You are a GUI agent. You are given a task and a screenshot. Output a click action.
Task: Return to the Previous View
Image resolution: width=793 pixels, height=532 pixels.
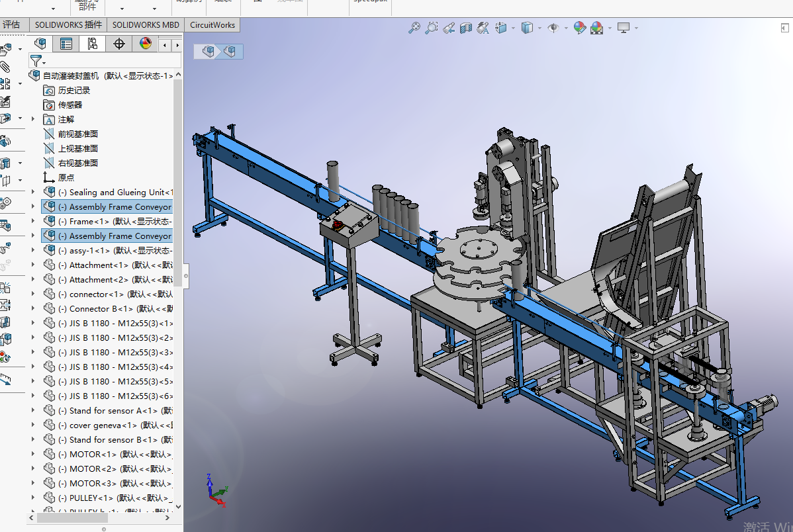[x=449, y=28]
